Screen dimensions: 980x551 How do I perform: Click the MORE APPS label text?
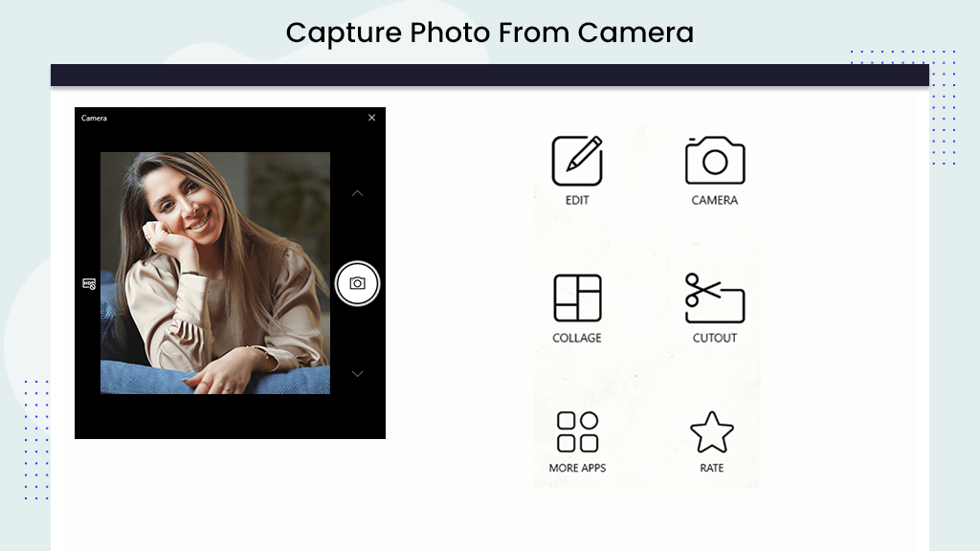(577, 468)
